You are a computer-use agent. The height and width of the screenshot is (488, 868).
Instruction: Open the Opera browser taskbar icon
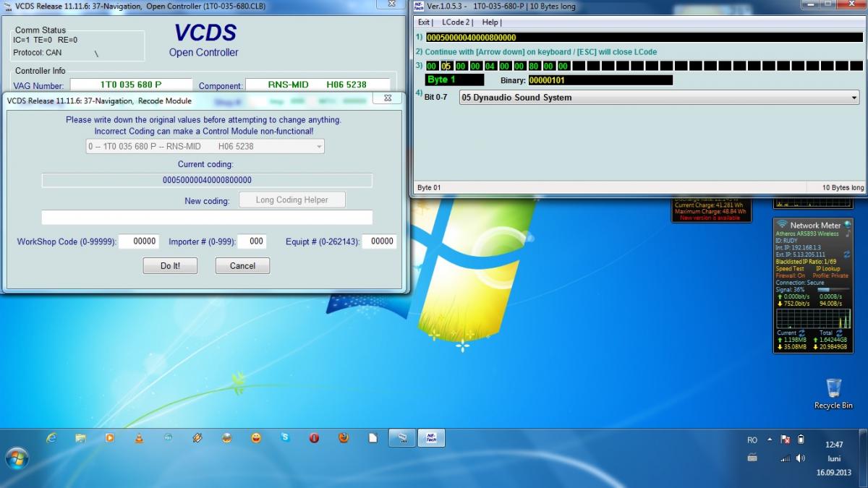[314, 438]
